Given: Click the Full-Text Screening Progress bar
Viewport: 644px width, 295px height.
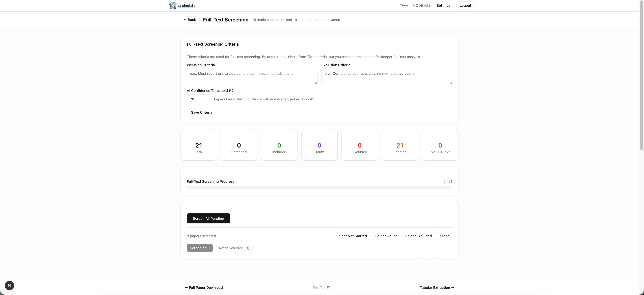Looking at the screenshot, I should point(319,187).
